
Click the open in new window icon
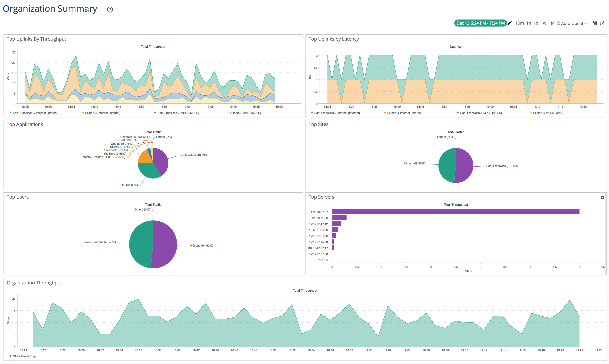click(602, 23)
